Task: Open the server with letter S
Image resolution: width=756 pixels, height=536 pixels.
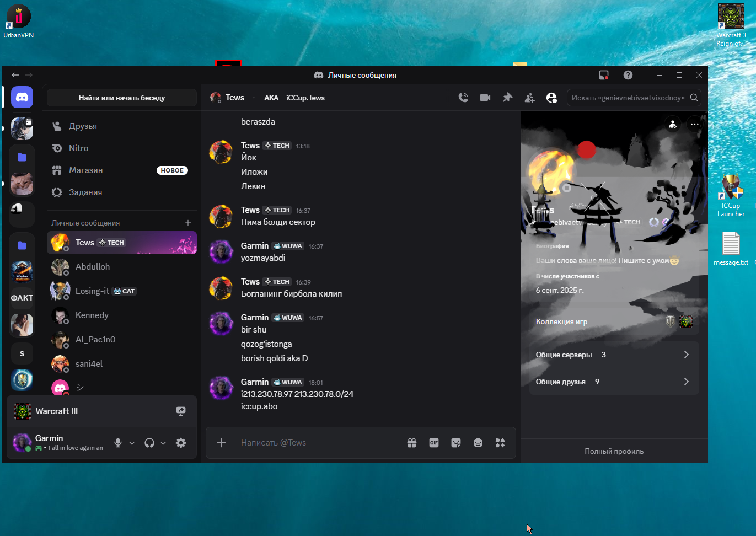Action: tap(22, 353)
